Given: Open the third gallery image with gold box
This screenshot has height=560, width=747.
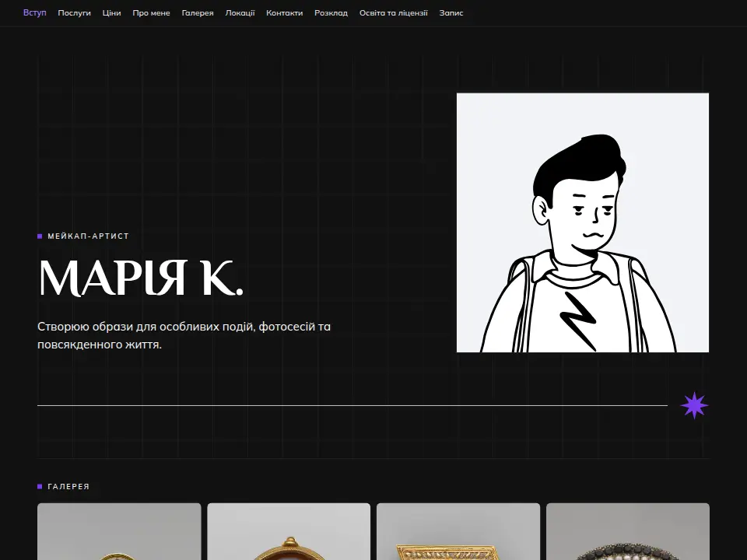Looking at the screenshot, I should pyautogui.click(x=458, y=531).
